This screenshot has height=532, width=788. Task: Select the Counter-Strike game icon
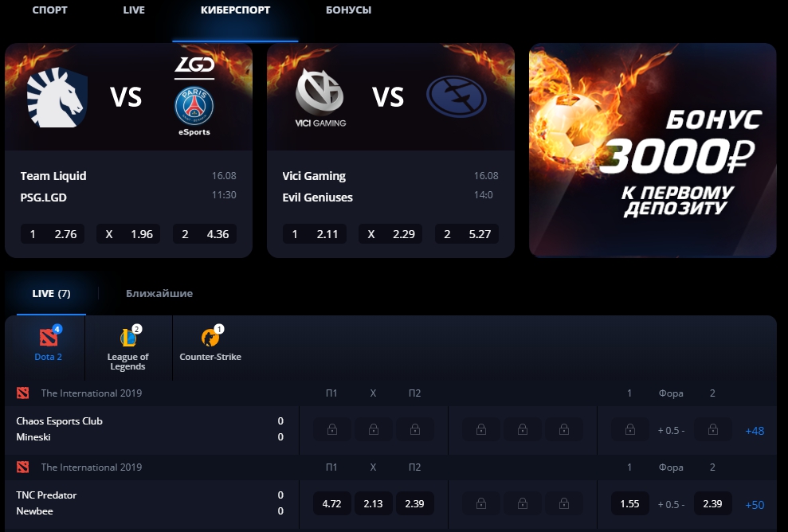pyautogui.click(x=210, y=337)
